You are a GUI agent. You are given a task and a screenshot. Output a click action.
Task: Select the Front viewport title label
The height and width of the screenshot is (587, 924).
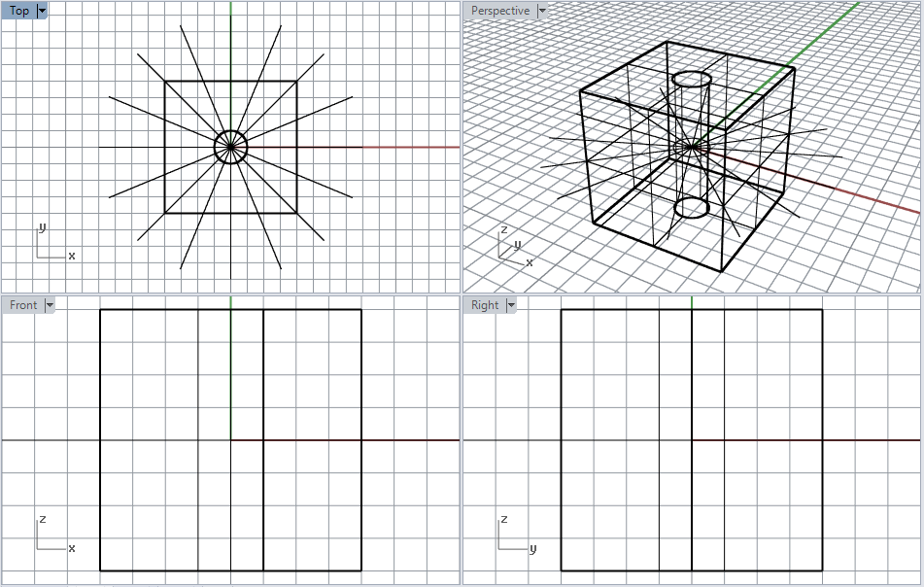click(23, 305)
